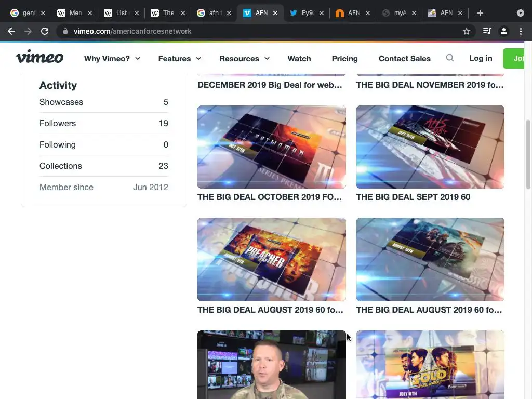Click the green Join button
Image resolution: width=532 pixels, height=399 pixels.
coord(513,58)
